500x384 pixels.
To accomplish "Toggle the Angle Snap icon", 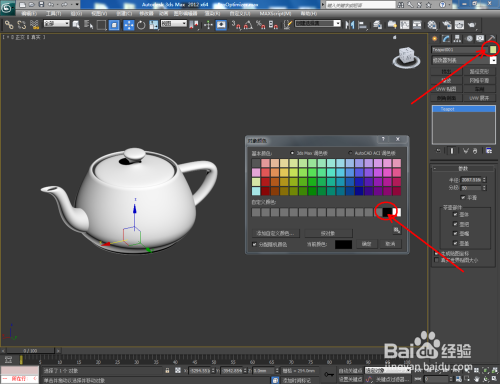I will coord(248,25).
